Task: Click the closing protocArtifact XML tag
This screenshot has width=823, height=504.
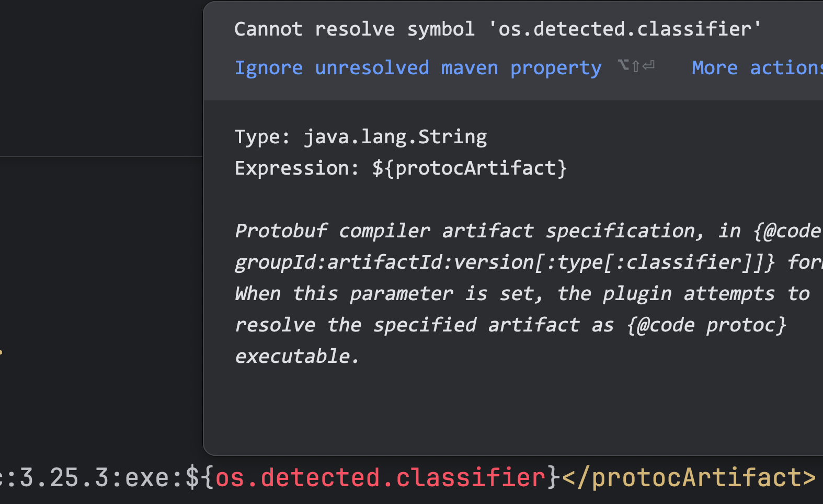Action: tap(689, 477)
